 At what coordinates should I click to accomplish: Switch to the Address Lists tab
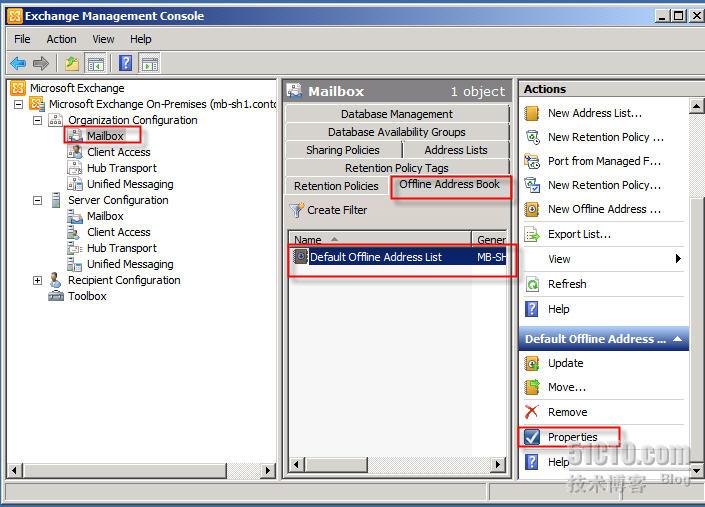(456, 150)
